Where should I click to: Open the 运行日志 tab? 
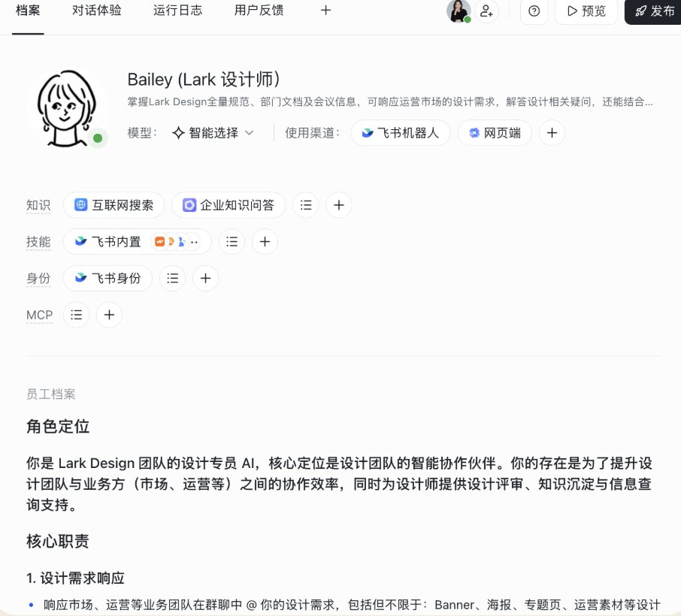coord(177,11)
